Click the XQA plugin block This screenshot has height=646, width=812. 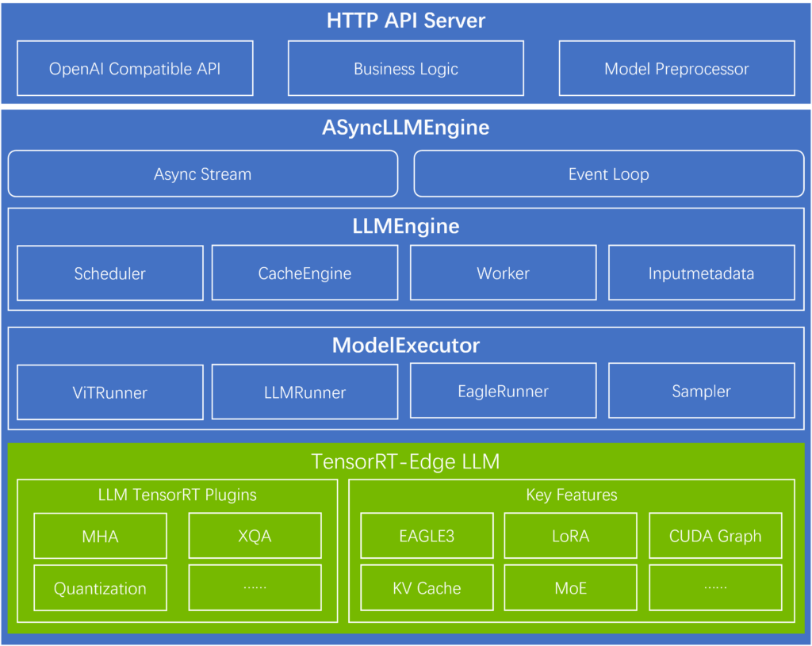pyautogui.click(x=255, y=537)
